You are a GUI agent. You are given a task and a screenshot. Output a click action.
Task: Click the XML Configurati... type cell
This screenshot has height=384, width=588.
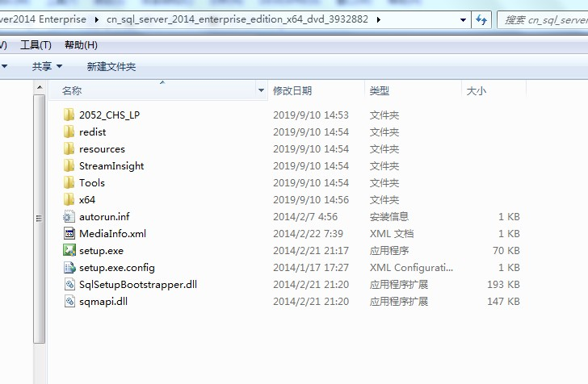pos(411,268)
